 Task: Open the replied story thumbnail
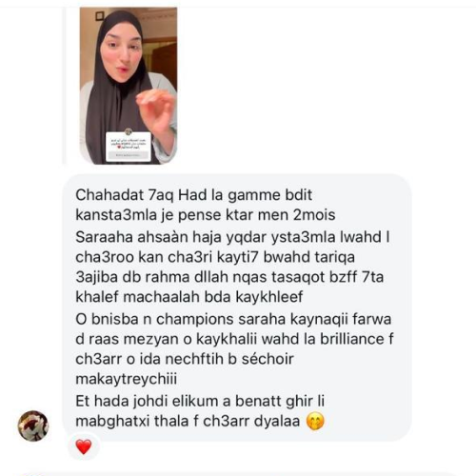pyautogui.click(x=129, y=86)
